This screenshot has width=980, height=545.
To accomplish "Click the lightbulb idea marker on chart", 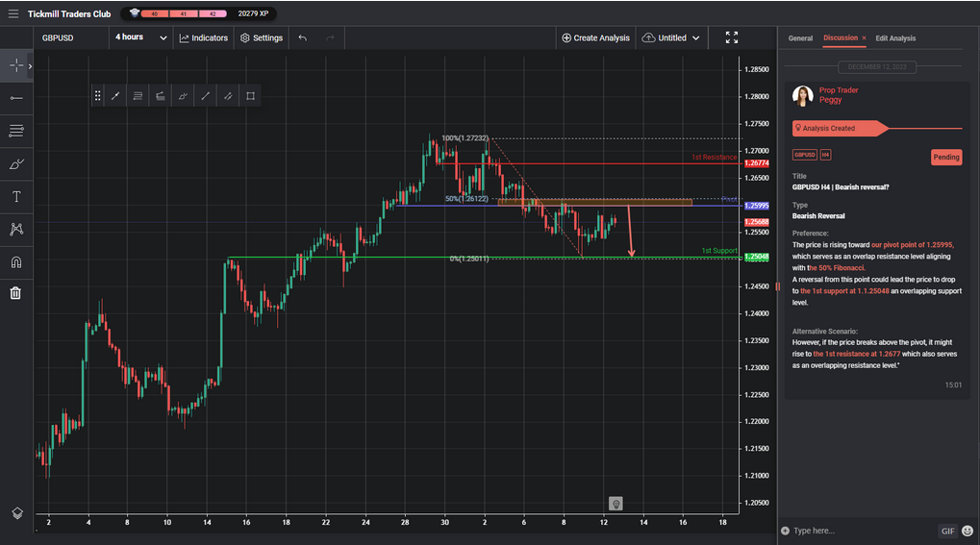I will coord(616,504).
